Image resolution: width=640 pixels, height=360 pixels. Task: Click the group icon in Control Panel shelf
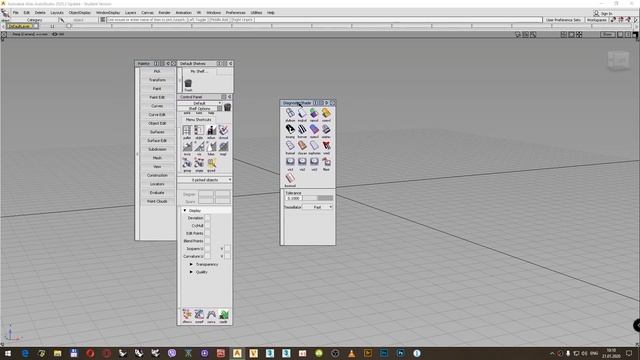point(187,164)
